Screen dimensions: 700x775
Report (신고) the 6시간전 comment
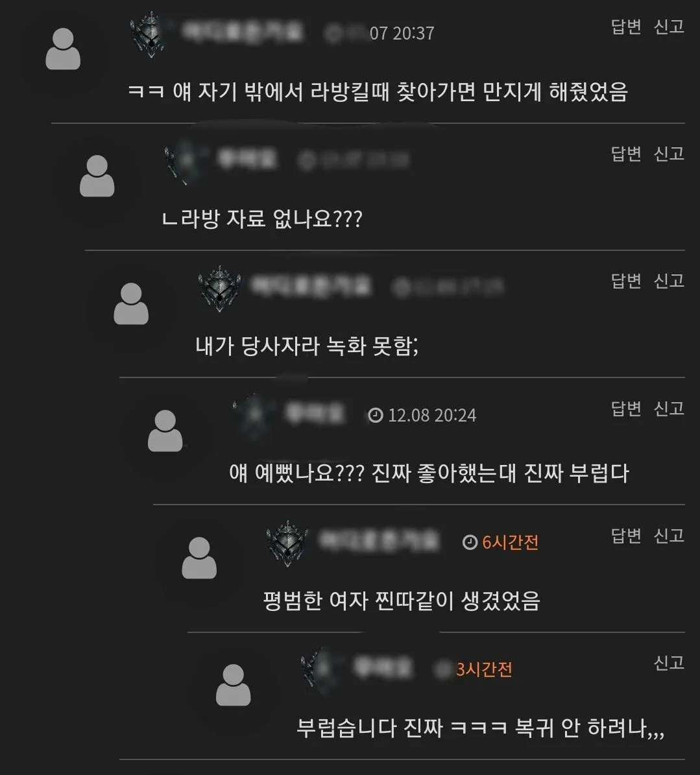669,535
